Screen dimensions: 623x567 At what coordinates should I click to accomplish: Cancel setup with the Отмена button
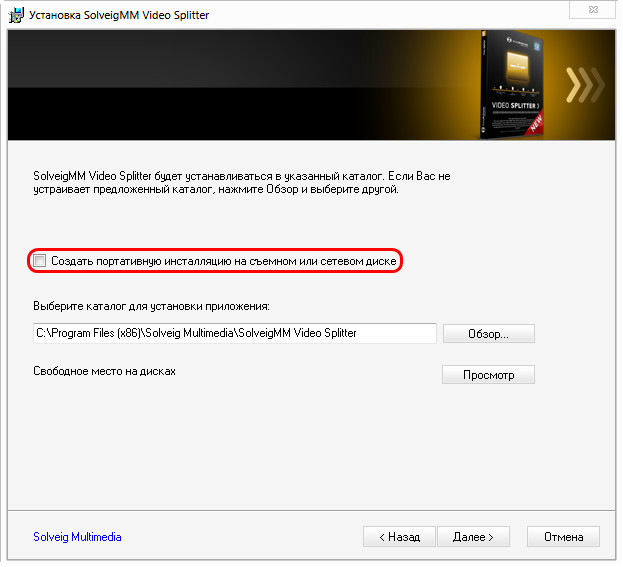(x=563, y=537)
